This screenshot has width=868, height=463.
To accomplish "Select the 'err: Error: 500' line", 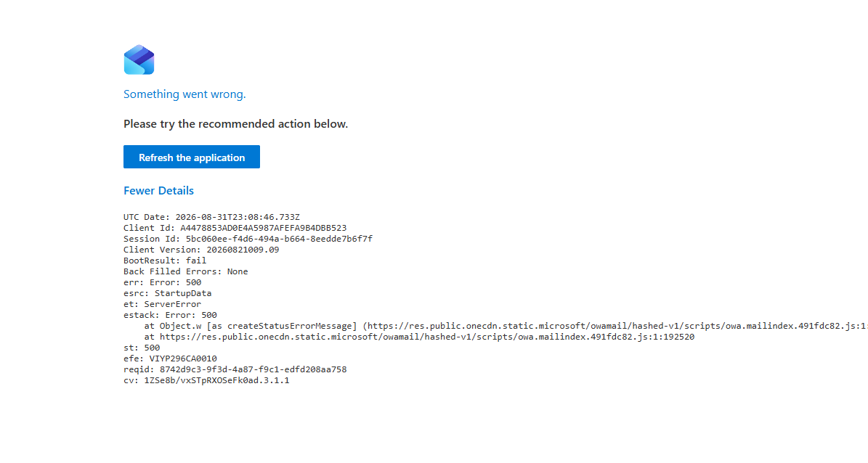I will (x=162, y=283).
